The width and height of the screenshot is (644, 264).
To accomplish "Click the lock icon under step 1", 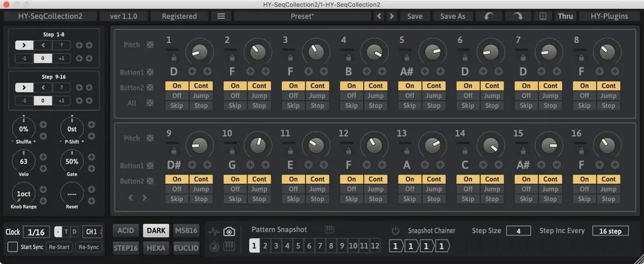I will (174, 57).
